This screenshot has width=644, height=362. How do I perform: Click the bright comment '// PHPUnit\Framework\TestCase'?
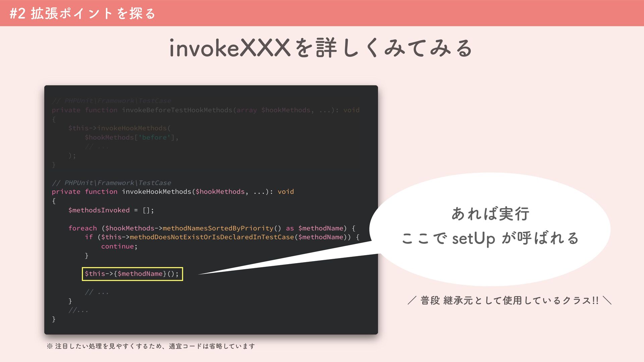pyautogui.click(x=111, y=183)
